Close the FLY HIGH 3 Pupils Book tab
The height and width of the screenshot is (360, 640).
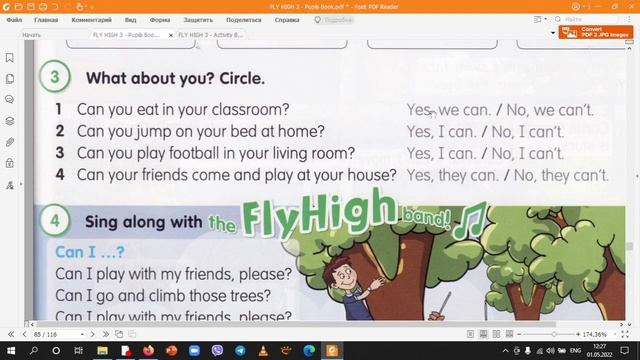click(x=171, y=35)
